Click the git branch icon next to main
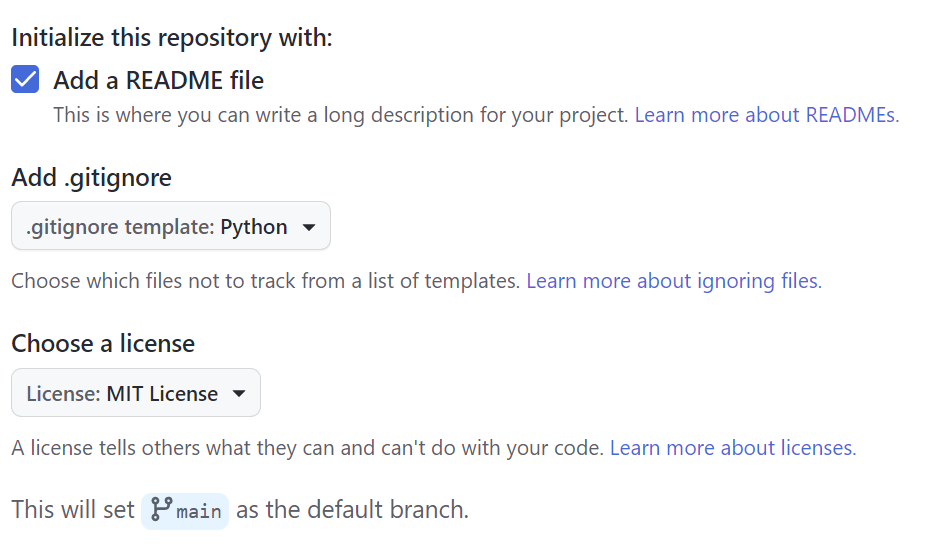 161,510
